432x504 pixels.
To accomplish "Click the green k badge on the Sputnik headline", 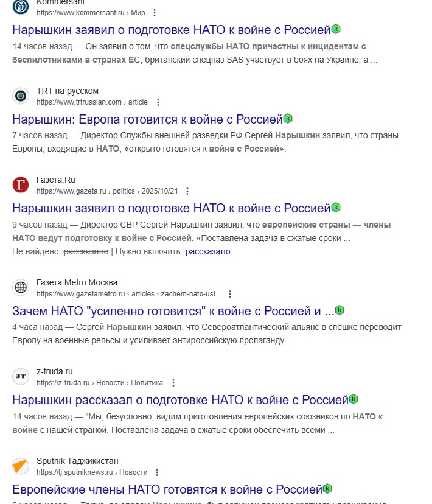I will pos(327,489).
